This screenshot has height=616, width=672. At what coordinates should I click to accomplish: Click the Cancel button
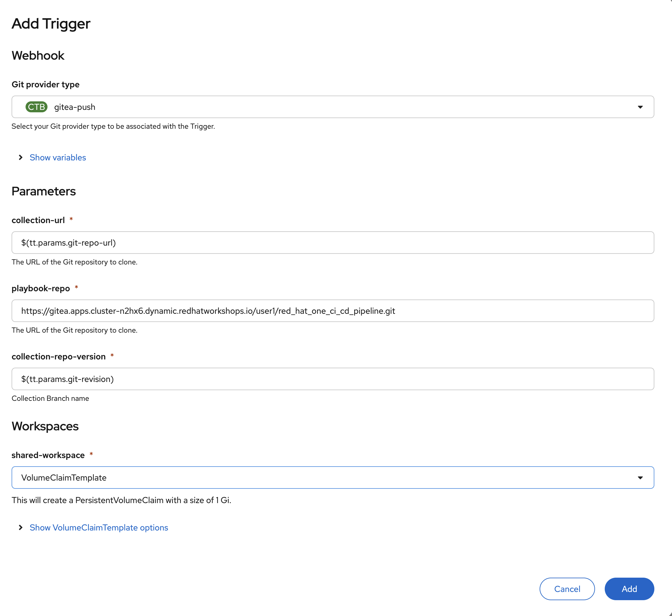click(567, 589)
